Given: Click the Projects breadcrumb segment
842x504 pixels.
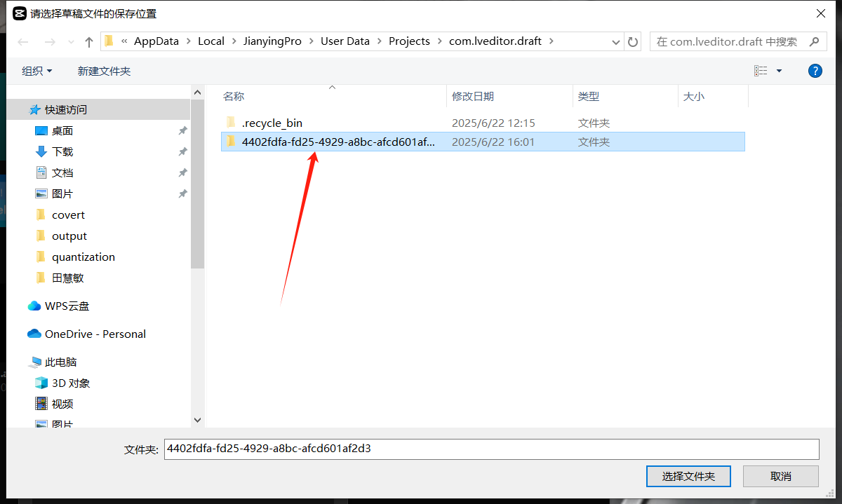Looking at the screenshot, I should 409,41.
